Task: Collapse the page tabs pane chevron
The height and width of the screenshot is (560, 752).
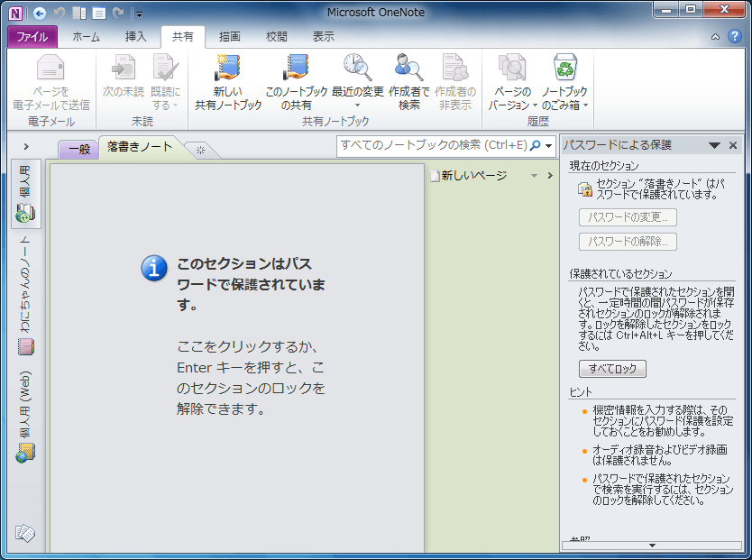Action: pos(550,176)
